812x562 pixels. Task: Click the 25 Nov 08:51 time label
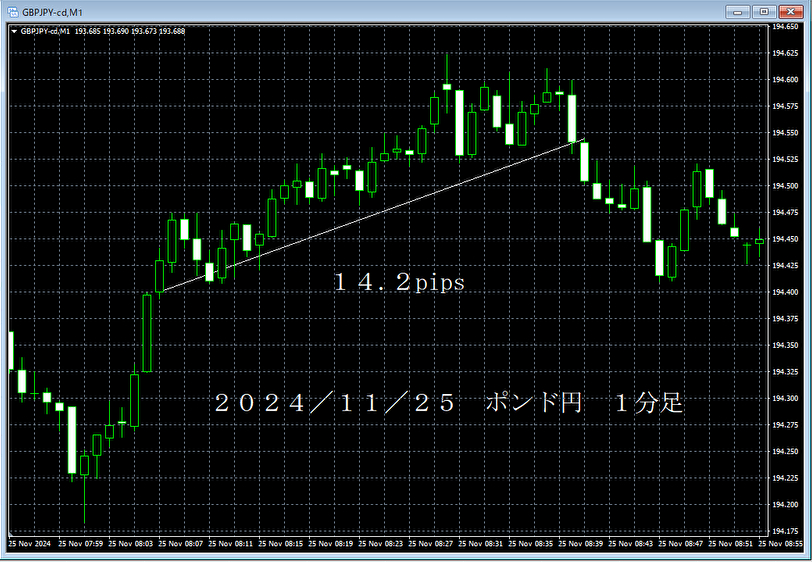pos(734,543)
